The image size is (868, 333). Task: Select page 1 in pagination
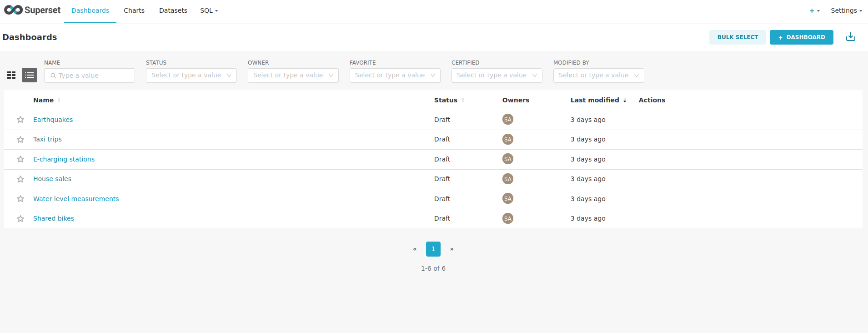tap(433, 249)
